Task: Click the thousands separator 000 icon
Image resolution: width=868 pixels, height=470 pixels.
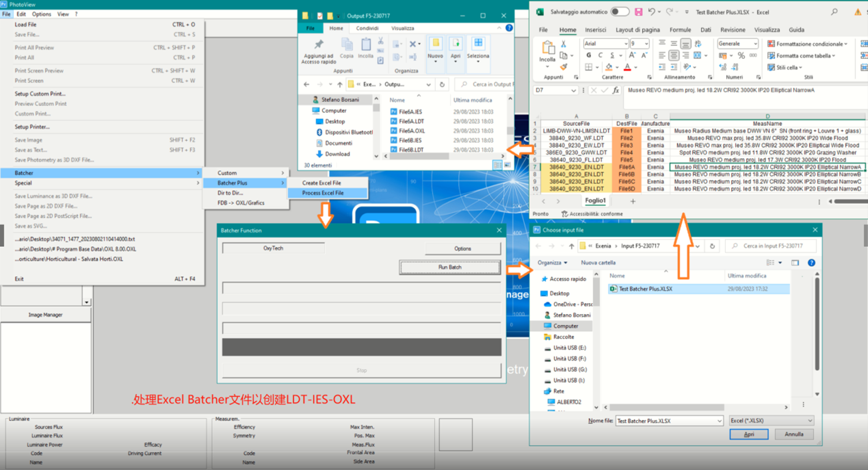Action: coord(754,55)
